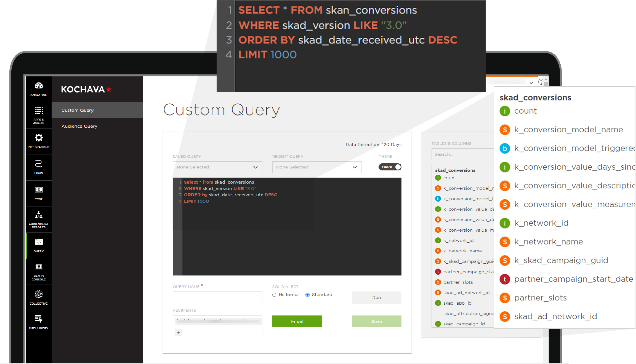Image resolution: width=636 pixels, height=364 pixels.
Task: Select skad_attribution_signa column
Action: tap(469, 314)
